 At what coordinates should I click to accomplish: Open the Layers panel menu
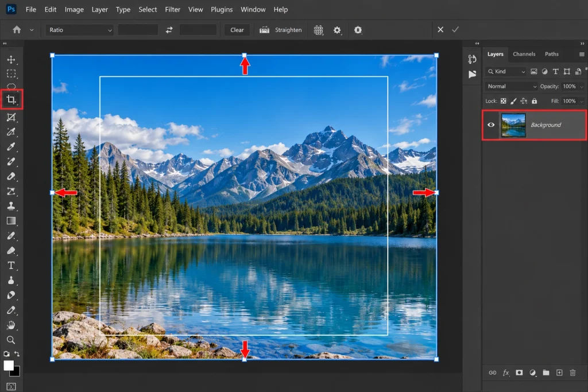582,55
